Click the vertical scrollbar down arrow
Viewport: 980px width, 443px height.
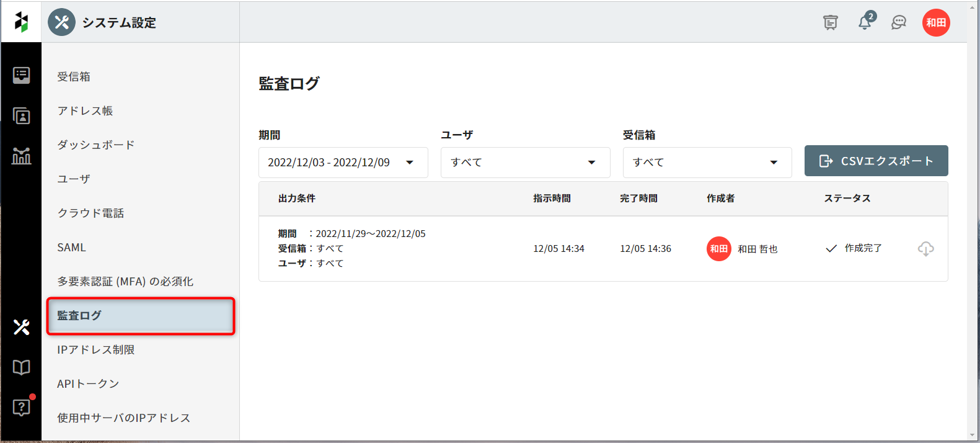click(x=973, y=436)
